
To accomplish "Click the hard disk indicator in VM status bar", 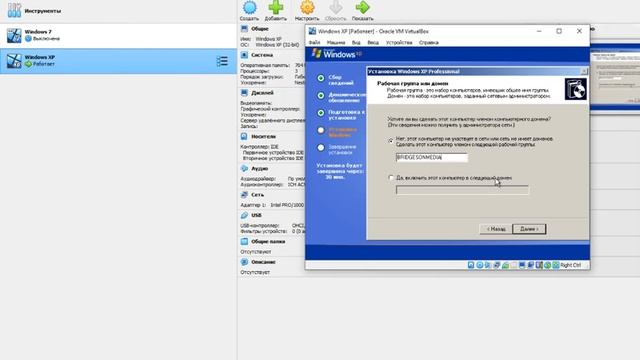I will pos(471,265).
